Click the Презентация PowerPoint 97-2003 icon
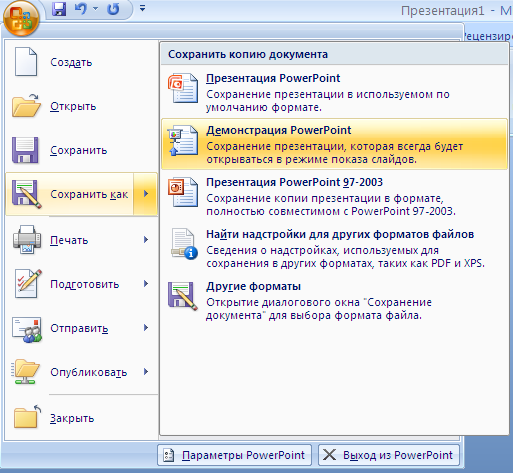The height and width of the screenshot is (473, 513). pyautogui.click(x=183, y=192)
